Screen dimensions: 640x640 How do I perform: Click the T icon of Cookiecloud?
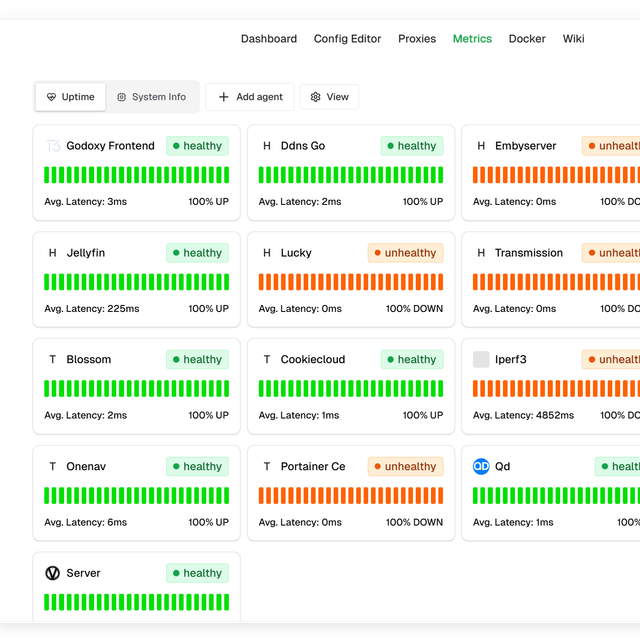coord(267,359)
